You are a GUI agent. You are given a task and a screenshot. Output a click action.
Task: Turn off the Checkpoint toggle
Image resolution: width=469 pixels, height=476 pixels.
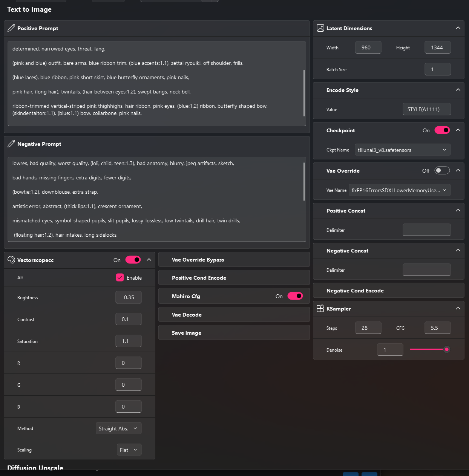point(442,130)
